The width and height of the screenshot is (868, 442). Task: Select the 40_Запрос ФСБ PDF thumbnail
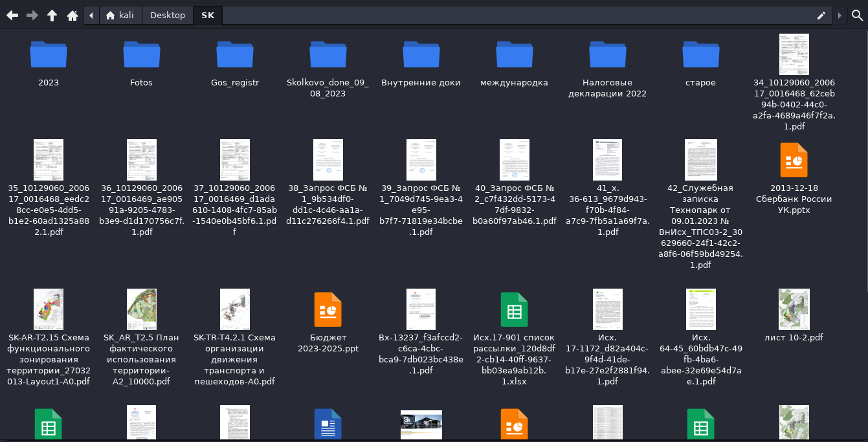(515, 160)
